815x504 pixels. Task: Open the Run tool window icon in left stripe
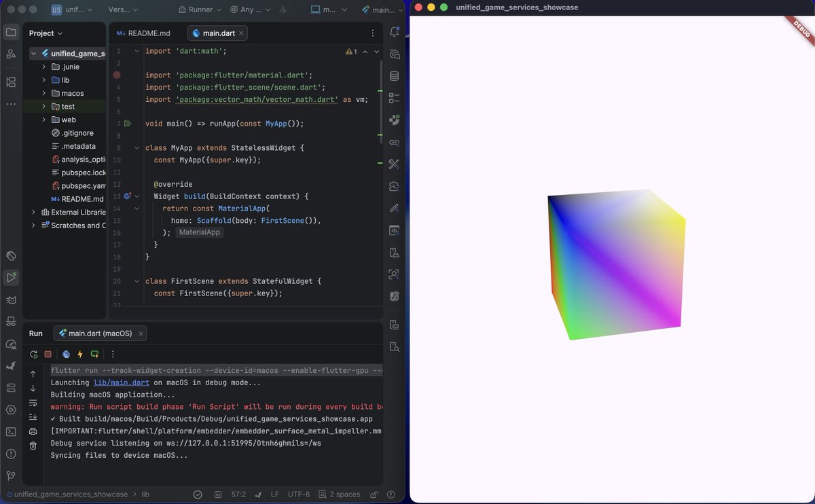pos(11,277)
